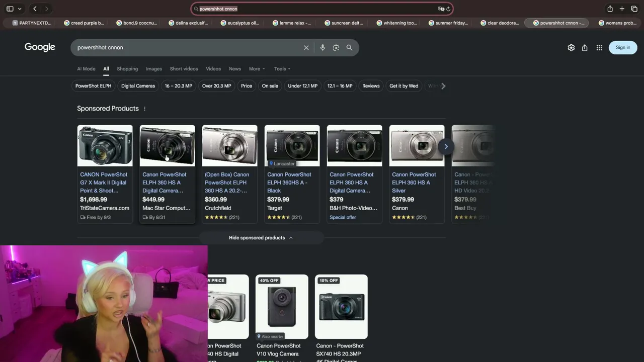This screenshot has height=362, width=644.
Task: Open the CANON PowerShot G7 X Mark II link
Action: [x=104, y=183]
